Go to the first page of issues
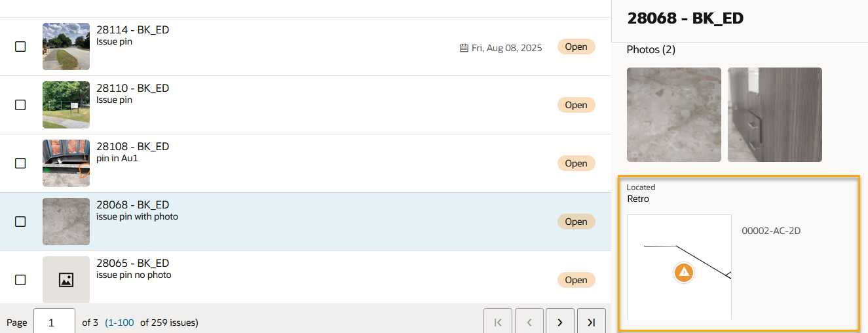Screen dimensions: 868x333 tap(498, 322)
